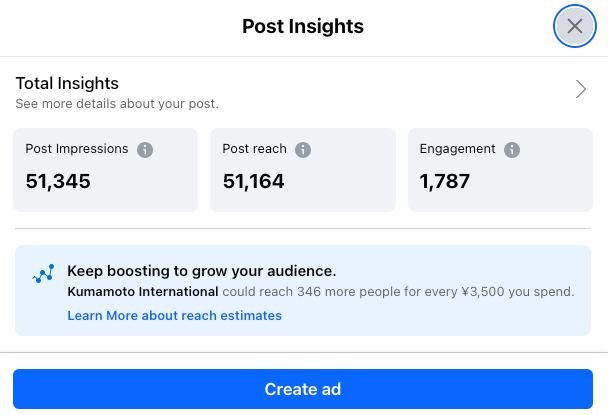Show info tooltip for Post reach
Image resolution: width=608 pixels, height=415 pixels.
303,150
